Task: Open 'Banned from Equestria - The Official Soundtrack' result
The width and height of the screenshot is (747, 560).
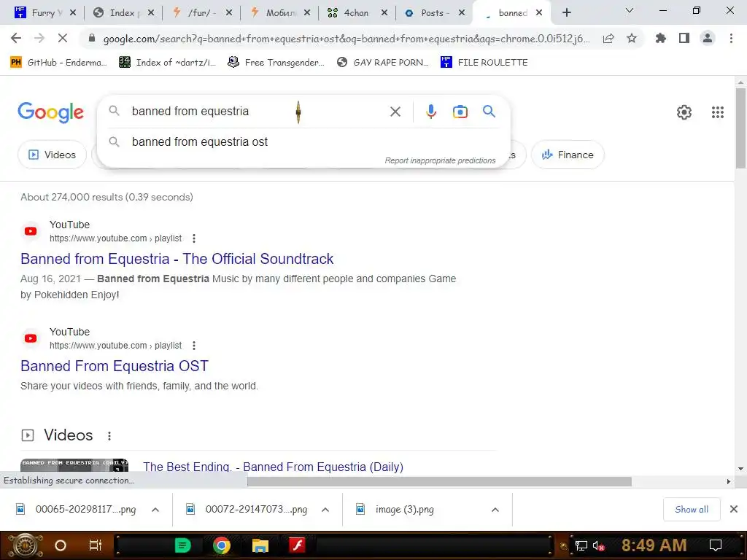Action: [177, 259]
